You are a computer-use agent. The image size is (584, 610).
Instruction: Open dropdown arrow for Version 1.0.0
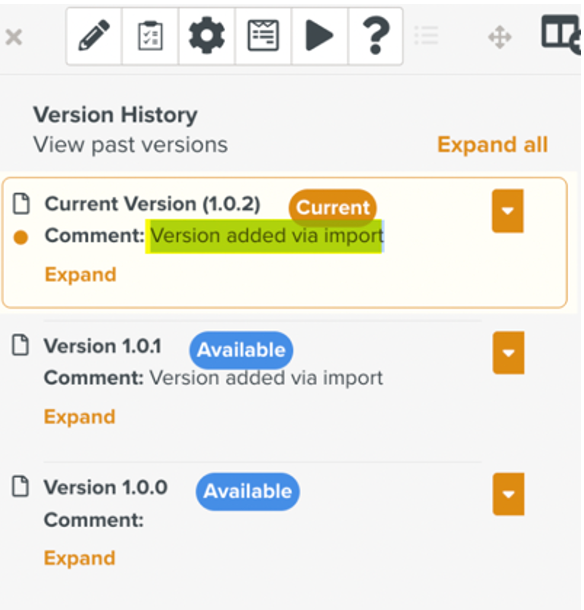[x=508, y=494]
